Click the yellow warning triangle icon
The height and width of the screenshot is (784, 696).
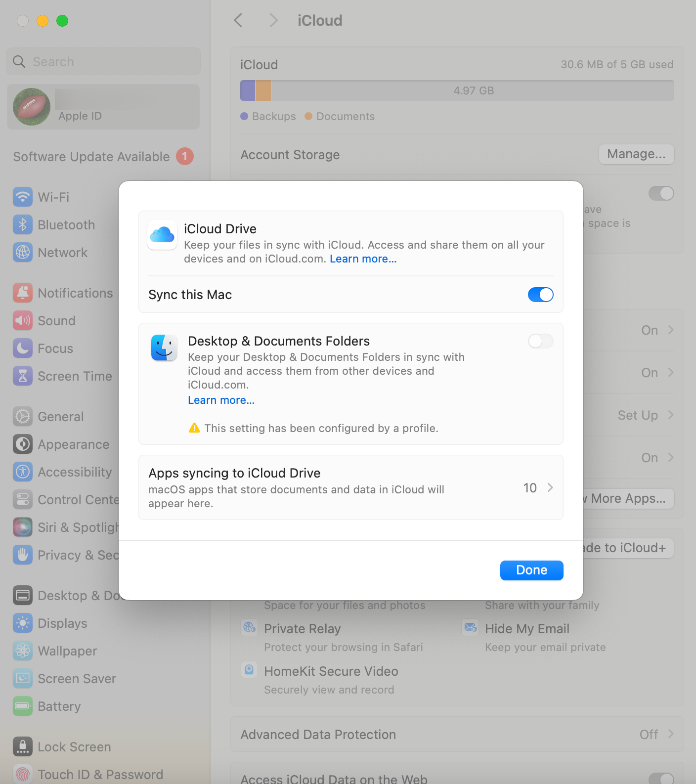tap(194, 428)
